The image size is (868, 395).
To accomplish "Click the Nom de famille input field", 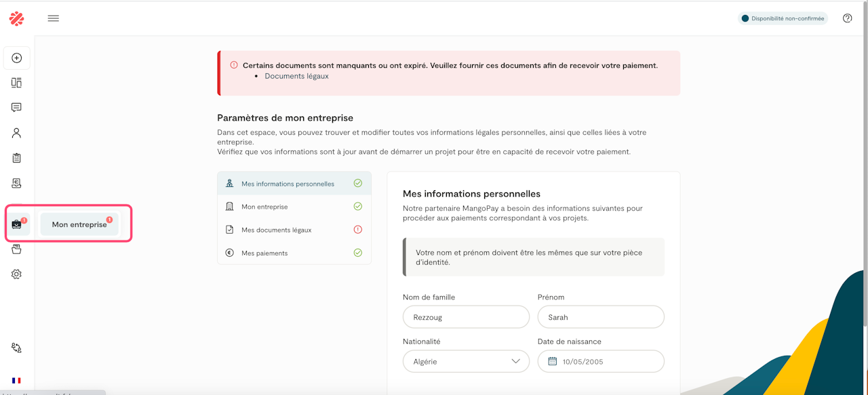I will [x=466, y=317].
